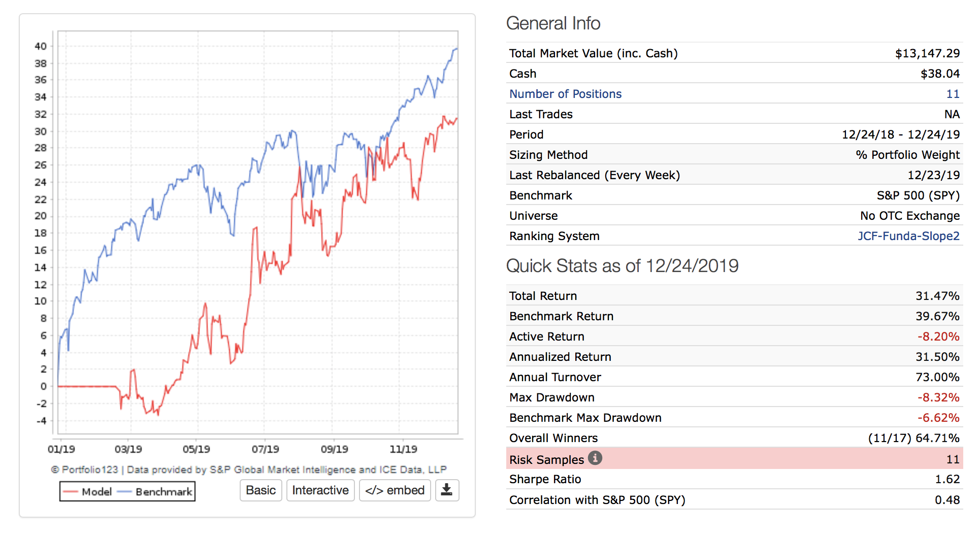980x537 pixels.
Task: Click the General Info heading
Action: [x=553, y=23]
